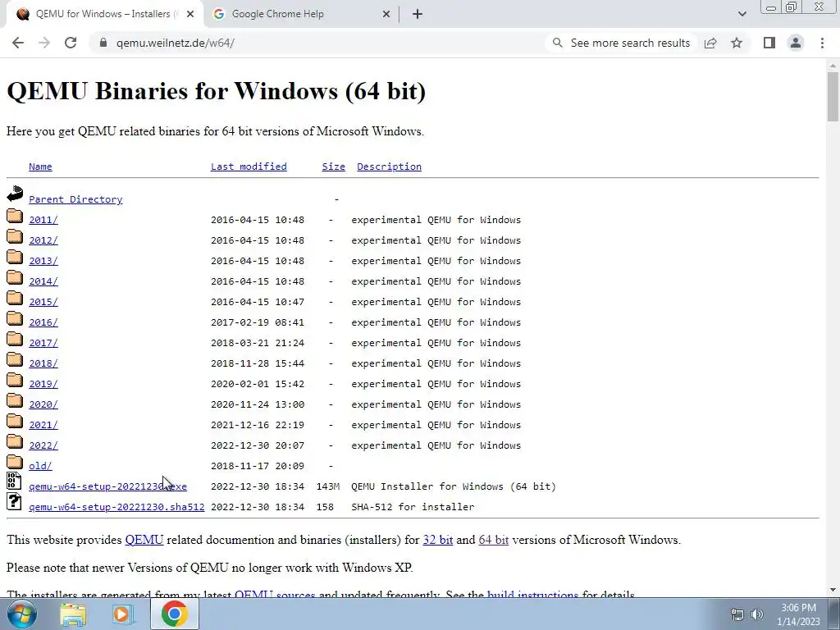
Task: Click the share page icon
Action: 710,43
